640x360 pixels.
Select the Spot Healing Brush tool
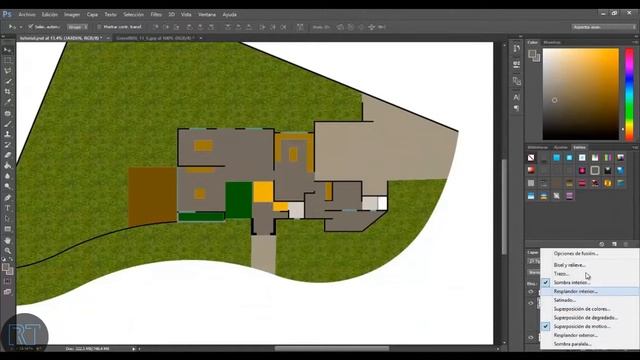[x=7, y=113]
